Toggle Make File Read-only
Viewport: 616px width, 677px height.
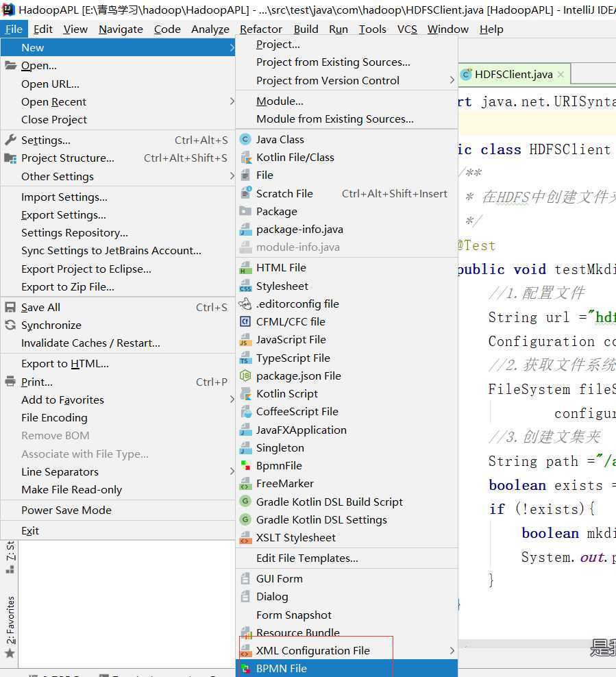pos(71,489)
